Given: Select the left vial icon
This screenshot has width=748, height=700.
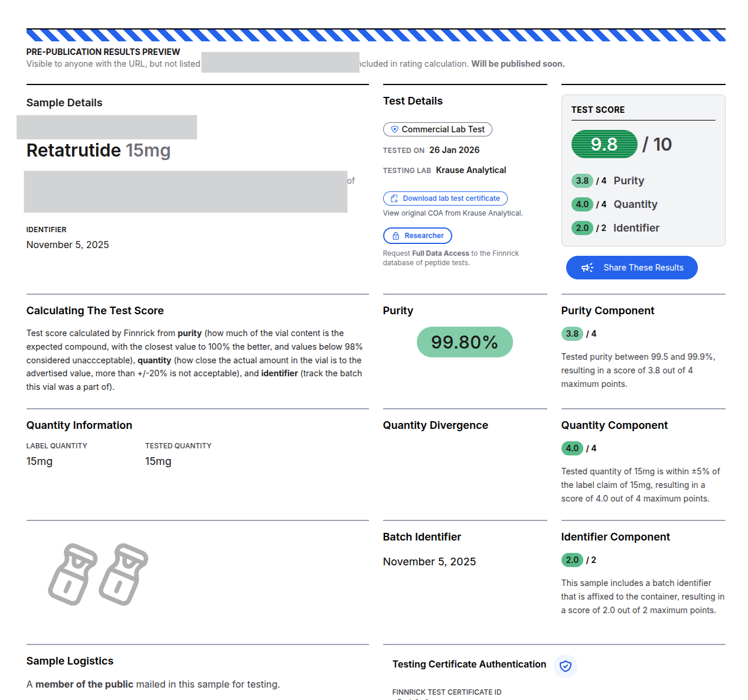Looking at the screenshot, I should [72, 574].
